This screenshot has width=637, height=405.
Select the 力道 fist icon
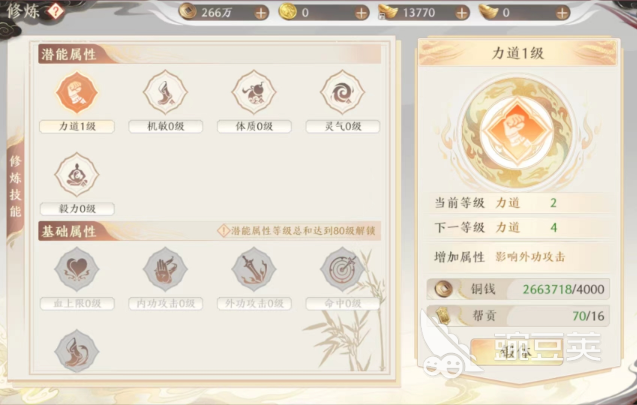pos(76,92)
